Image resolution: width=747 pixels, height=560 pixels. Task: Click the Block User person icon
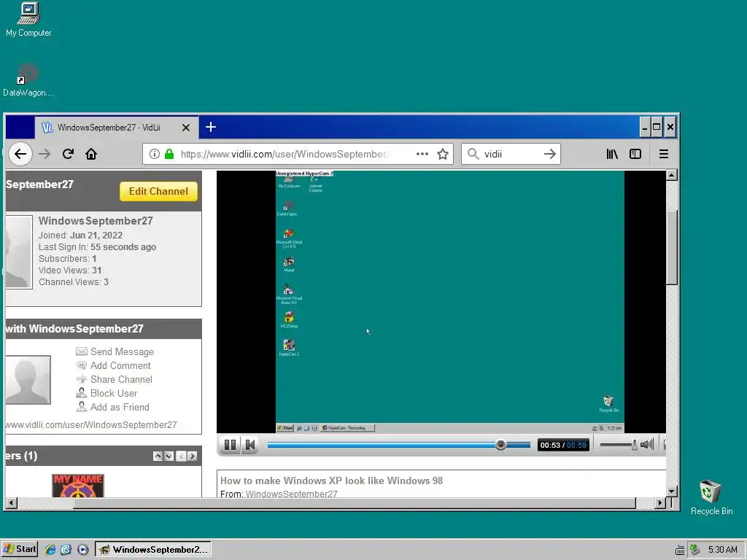click(x=82, y=393)
